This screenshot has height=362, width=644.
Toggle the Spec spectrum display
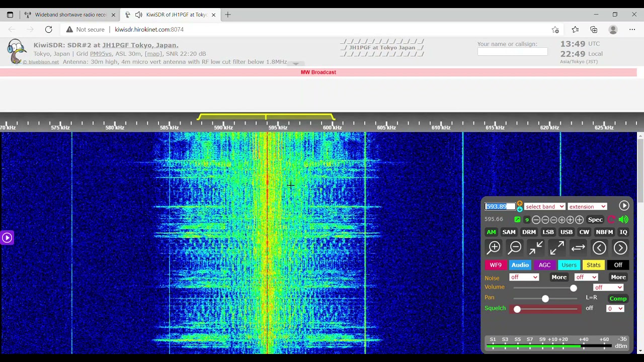(x=595, y=220)
